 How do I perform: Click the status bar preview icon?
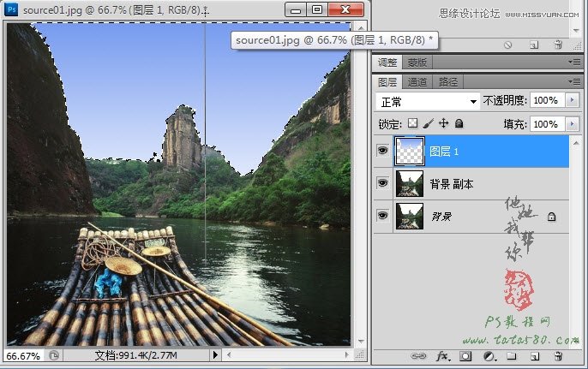[x=54, y=355]
